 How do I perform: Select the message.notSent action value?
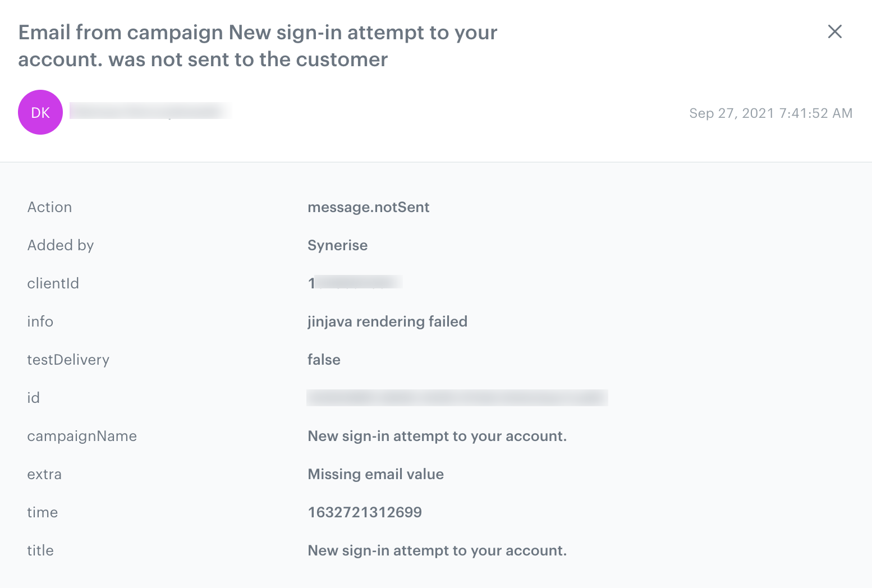click(x=368, y=208)
